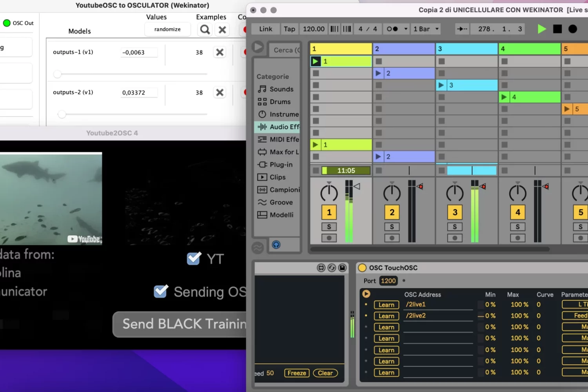Launch clip 4 on track 4

(504, 97)
